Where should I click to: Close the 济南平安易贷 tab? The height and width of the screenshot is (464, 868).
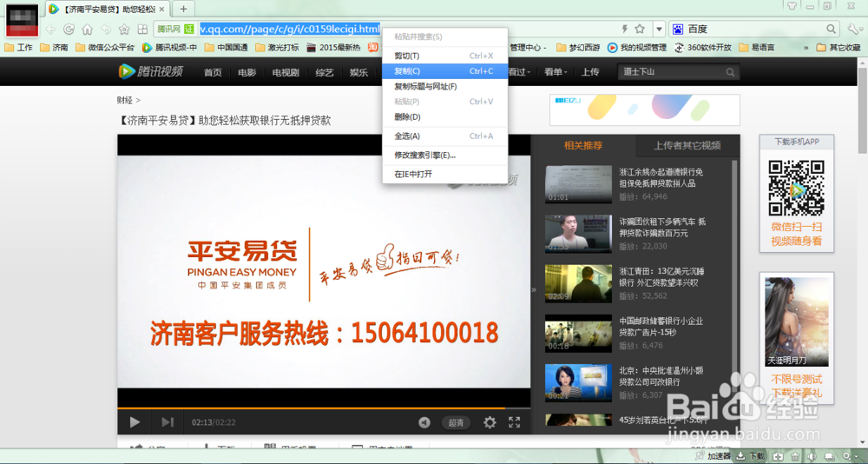[x=161, y=9]
